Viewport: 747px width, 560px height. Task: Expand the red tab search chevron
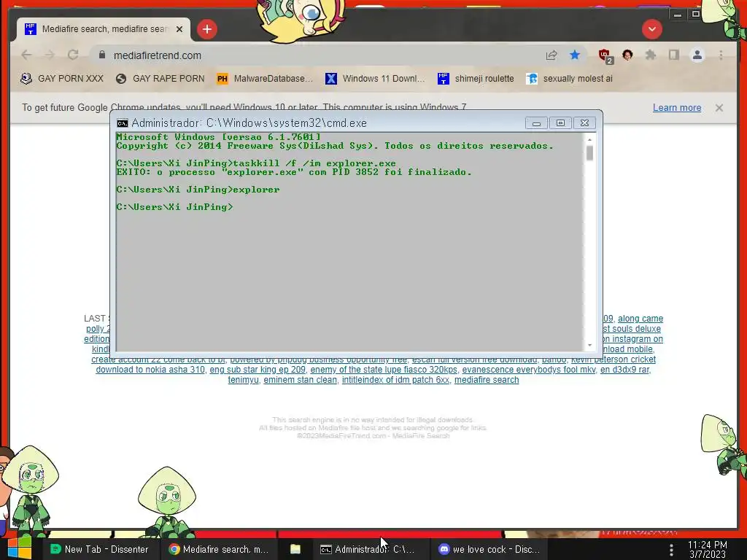coord(651,29)
